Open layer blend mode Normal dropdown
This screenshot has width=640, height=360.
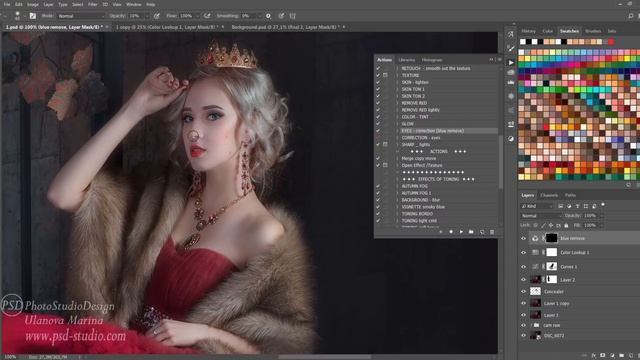[x=541, y=216]
